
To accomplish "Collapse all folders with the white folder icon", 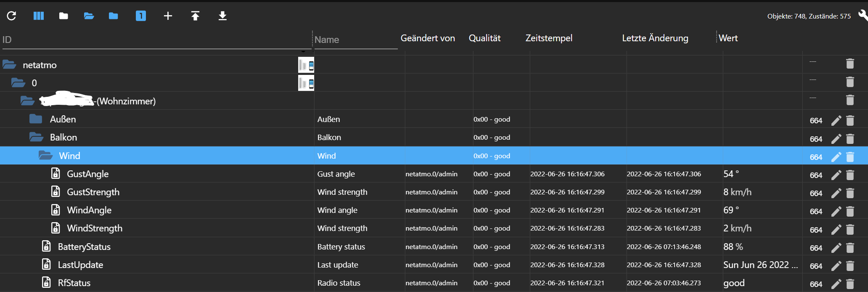I will 64,16.
